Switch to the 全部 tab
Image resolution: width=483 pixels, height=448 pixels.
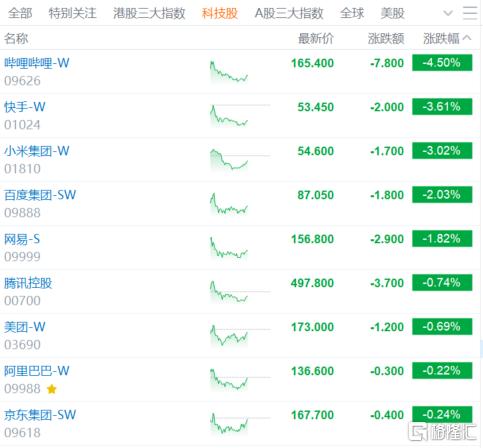pyautogui.click(x=20, y=13)
